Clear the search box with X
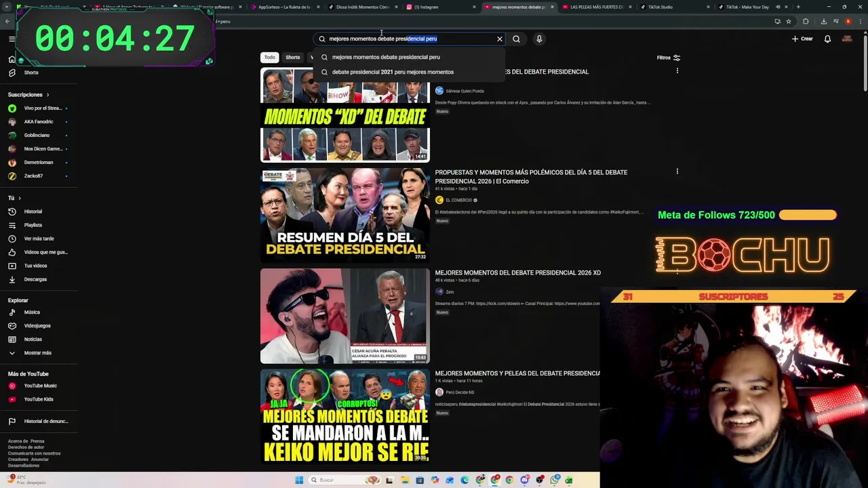This screenshot has width=868, height=488. click(x=500, y=39)
